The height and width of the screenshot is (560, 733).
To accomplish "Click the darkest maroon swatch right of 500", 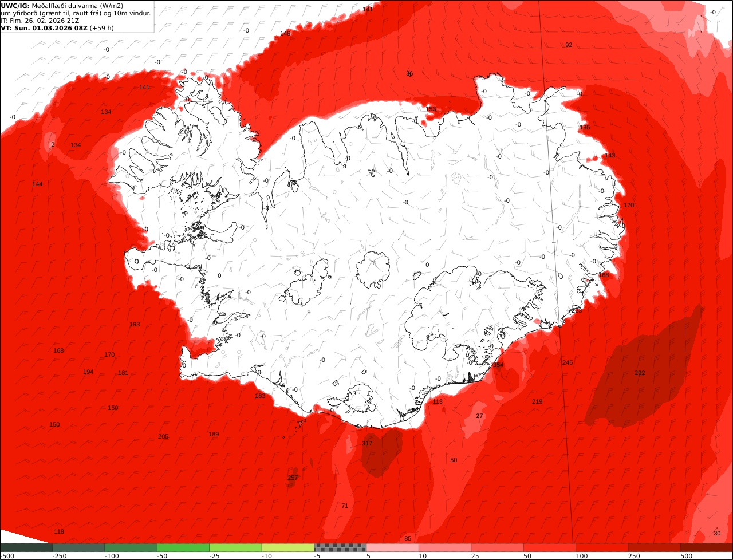I will (x=707, y=547).
